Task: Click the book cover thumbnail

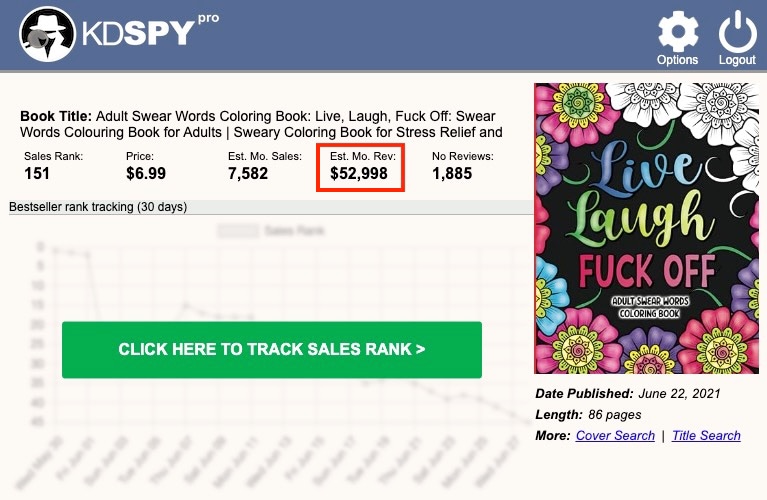Action: (x=641, y=228)
